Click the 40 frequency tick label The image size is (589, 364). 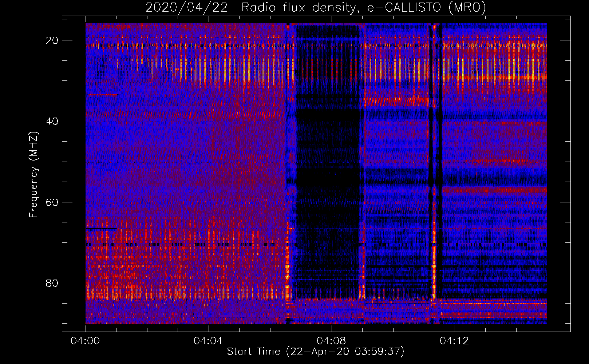[x=52, y=121]
